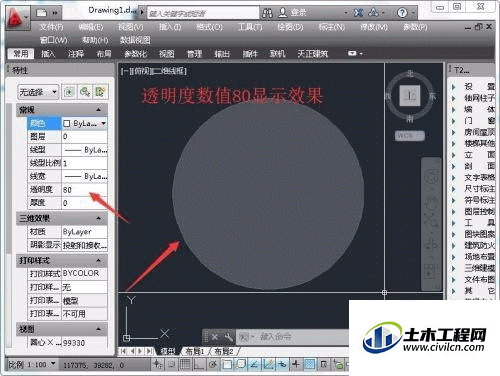Screen dimensions: 500x376
Task: Toggle polar tracking in status bar
Action: (213, 364)
